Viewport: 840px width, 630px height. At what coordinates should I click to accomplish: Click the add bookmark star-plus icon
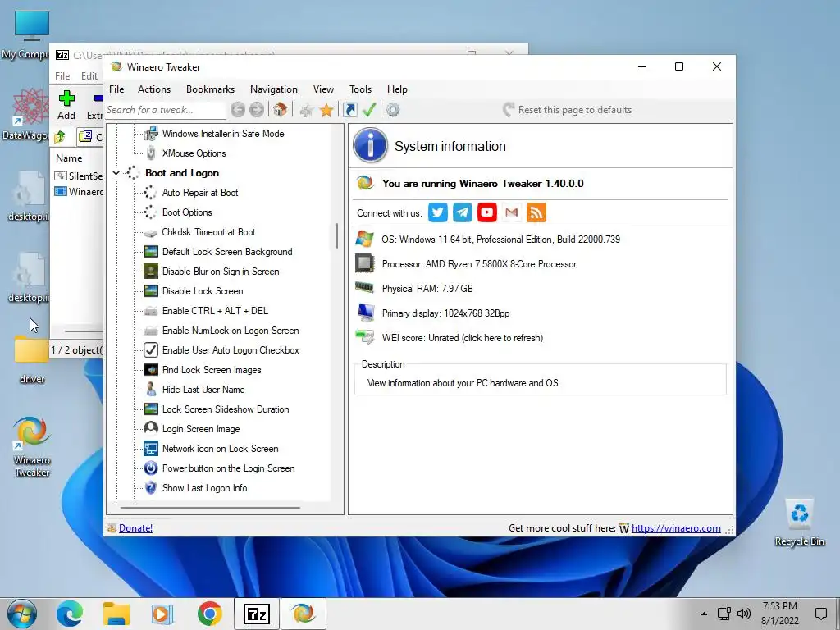pyautogui.click(x=307, y=111)
